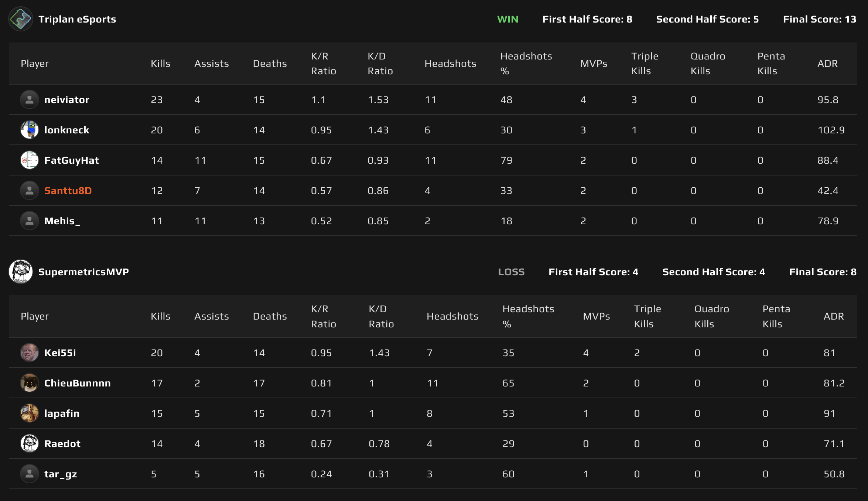Click the Triplan eSports team logo
The image size is (868, 501).
[x=21, y=19]
